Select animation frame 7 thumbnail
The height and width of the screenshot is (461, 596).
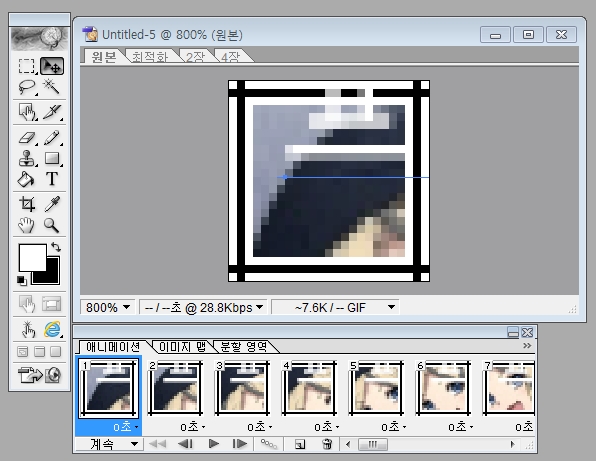tap(508, 388)
